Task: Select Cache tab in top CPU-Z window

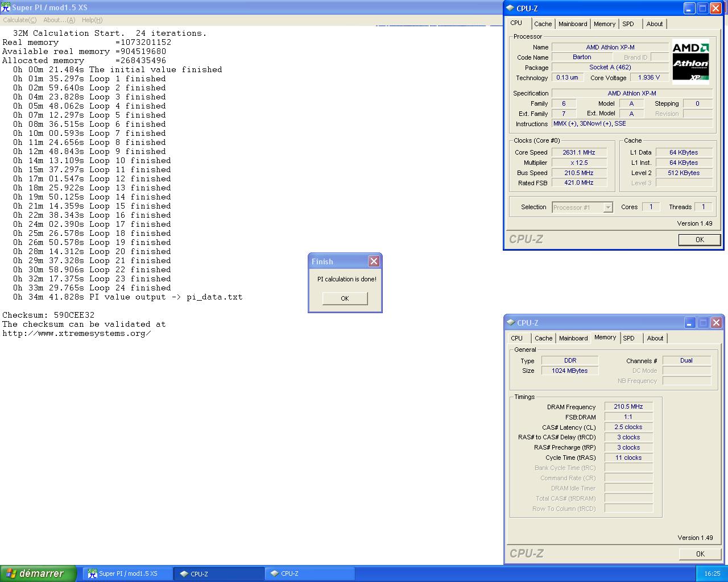Action: click(x=543, y=24)
